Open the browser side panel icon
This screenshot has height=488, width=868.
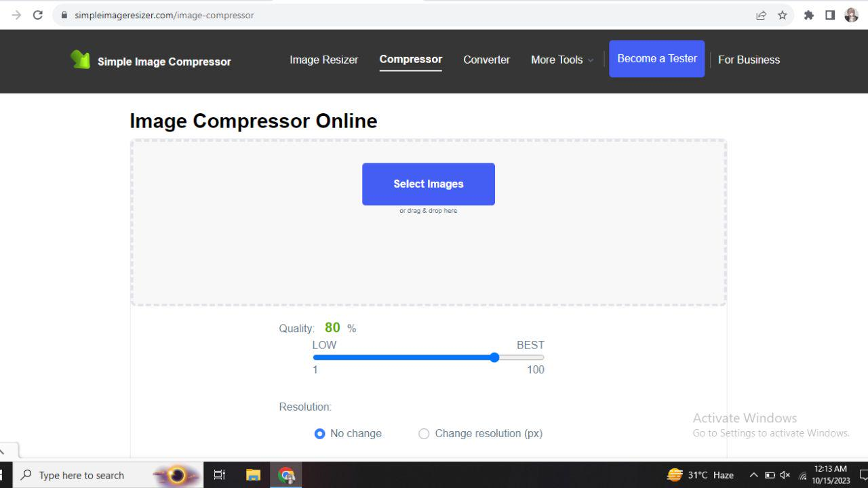830,14
